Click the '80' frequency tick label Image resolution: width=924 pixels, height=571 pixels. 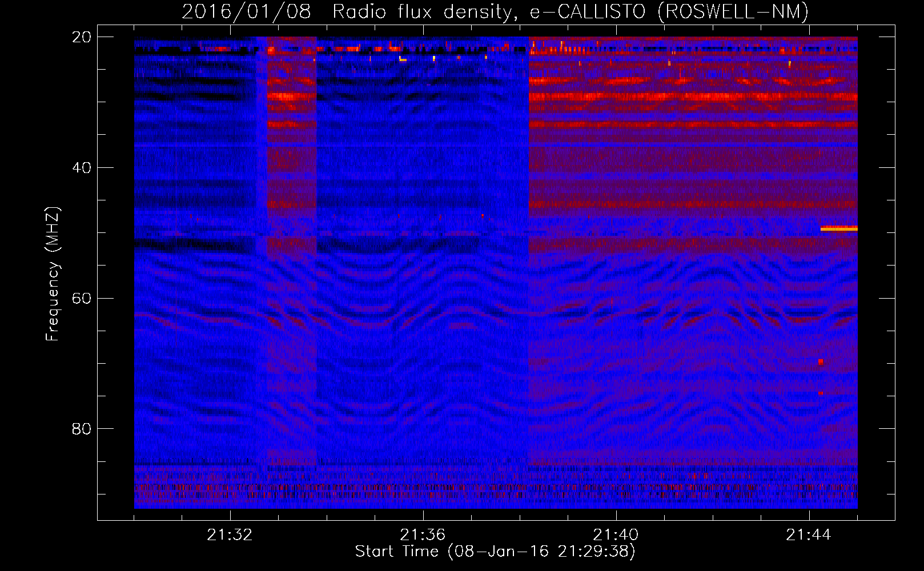[x=81, y=429]
